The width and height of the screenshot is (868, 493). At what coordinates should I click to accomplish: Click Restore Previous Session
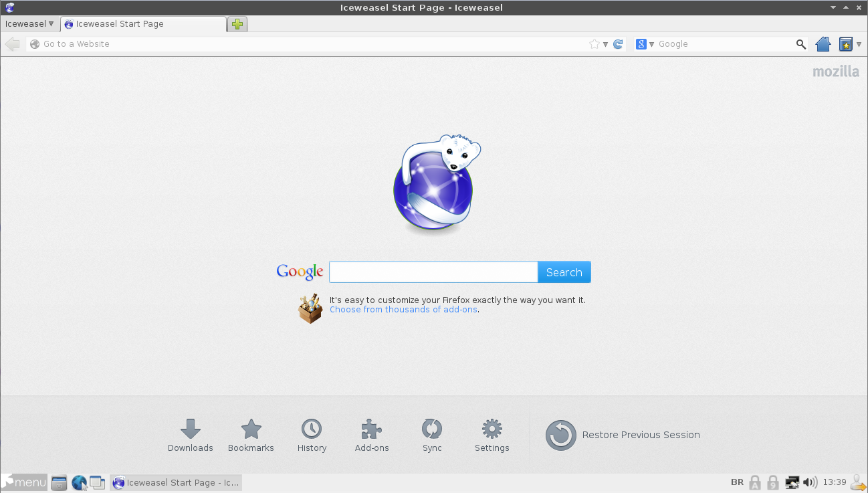click(623, 435)
